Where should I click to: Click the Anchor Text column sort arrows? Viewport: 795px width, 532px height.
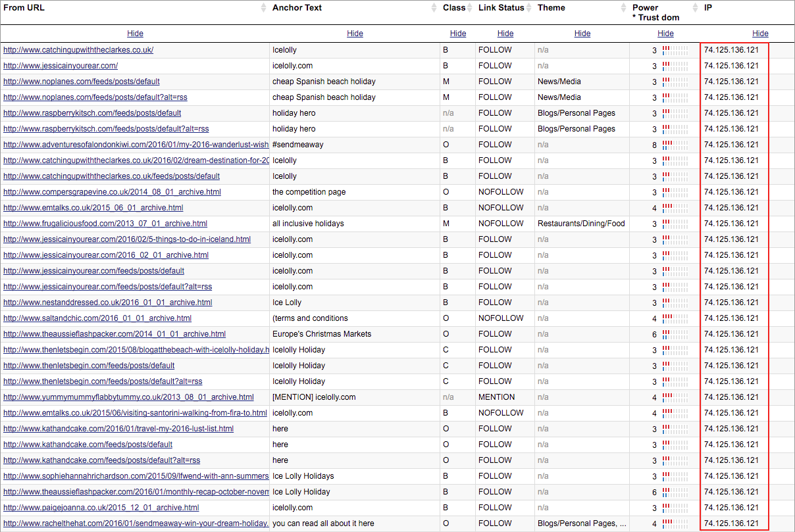pos(434,8)
